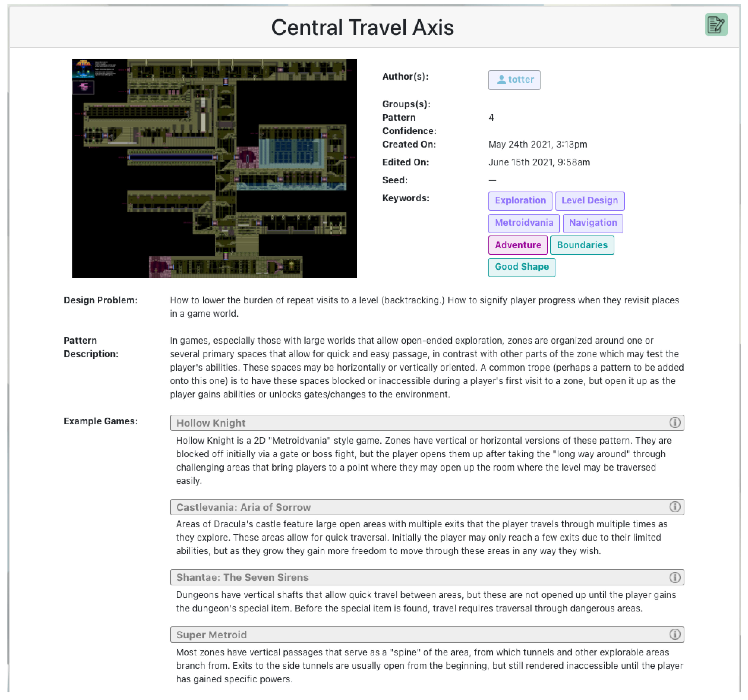Click the Boundaries keyword tag

click(582, 245)
